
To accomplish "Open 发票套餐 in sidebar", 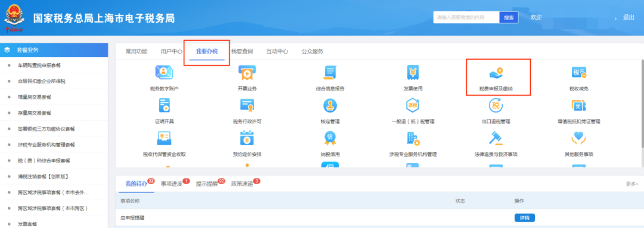I will coord(27,224).
